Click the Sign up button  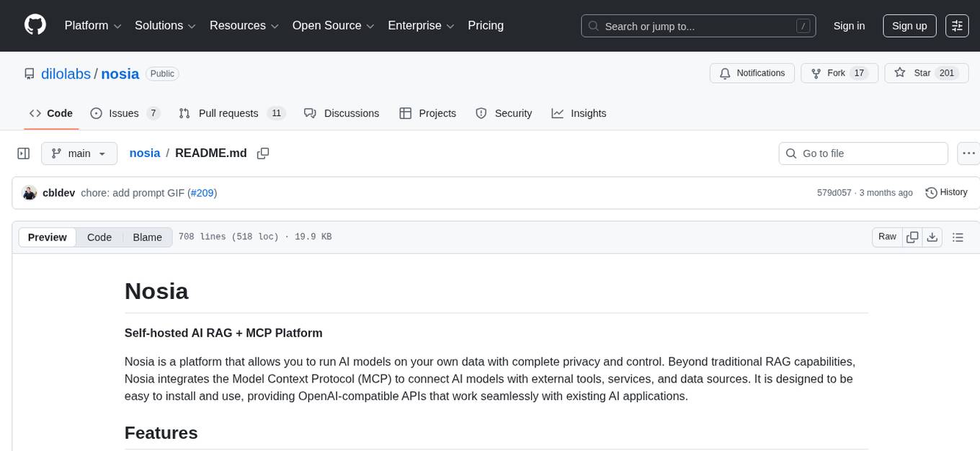(x=909, y=25)
